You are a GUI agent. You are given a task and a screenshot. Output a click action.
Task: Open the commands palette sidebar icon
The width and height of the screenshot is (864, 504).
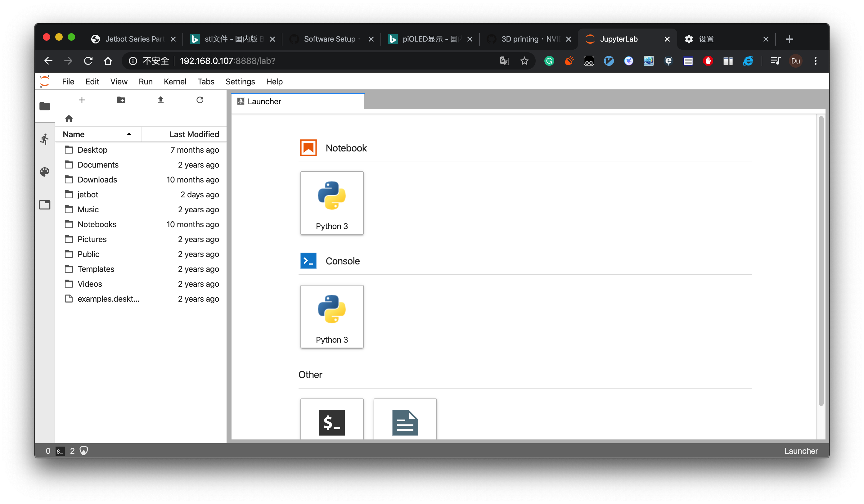coord(45,172)
